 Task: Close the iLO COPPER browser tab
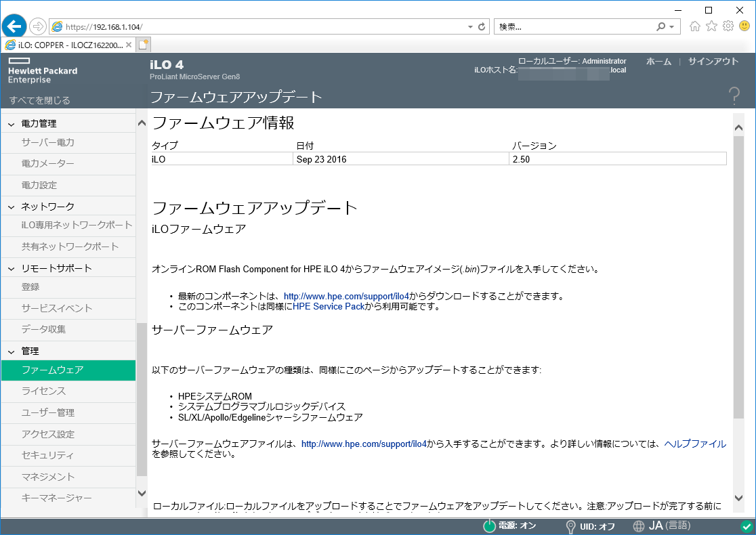(129, 45)
